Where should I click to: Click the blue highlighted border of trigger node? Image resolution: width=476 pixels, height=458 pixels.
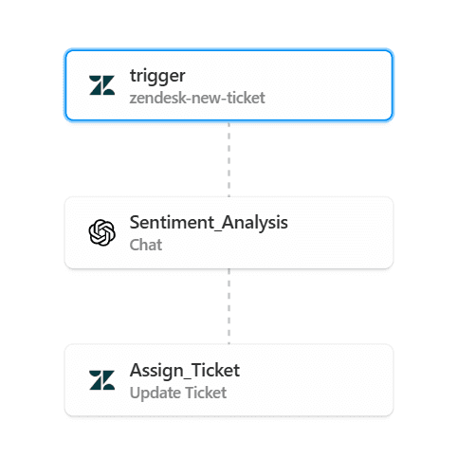click(x=229, y=50)
